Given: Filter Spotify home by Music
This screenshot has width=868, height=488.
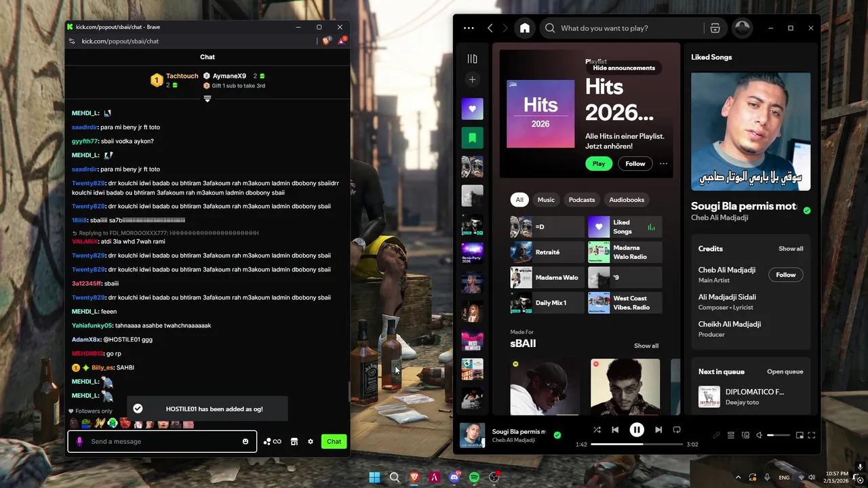Looking at the screenshot, I should coord(546,199).
